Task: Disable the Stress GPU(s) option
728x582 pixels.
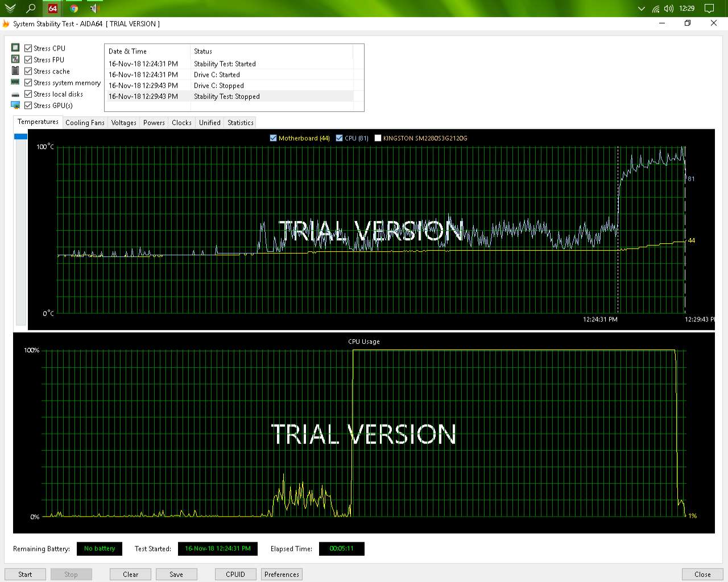Action: tap(28, 105)
